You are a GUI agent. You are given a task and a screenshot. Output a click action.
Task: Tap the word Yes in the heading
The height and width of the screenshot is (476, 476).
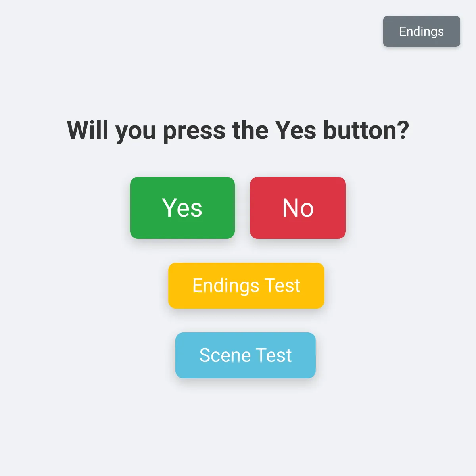click(296, 130)
